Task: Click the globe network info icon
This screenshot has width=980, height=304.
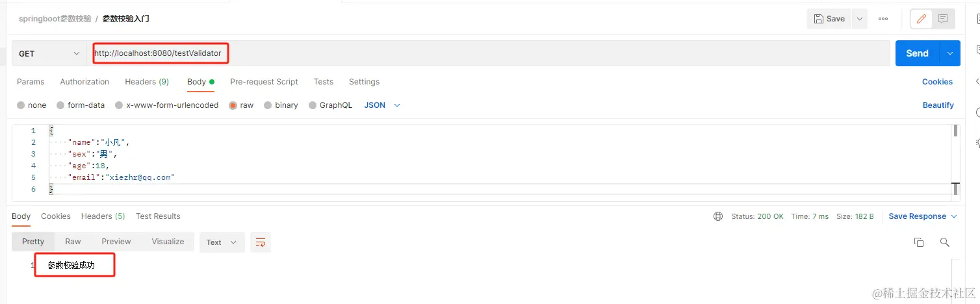Action: pos(718,216)
